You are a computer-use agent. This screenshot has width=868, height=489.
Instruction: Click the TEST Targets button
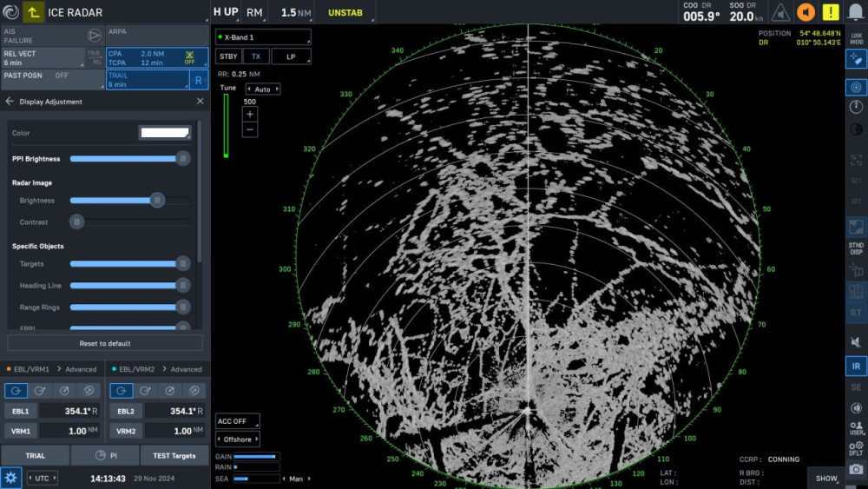coord(174,455)
